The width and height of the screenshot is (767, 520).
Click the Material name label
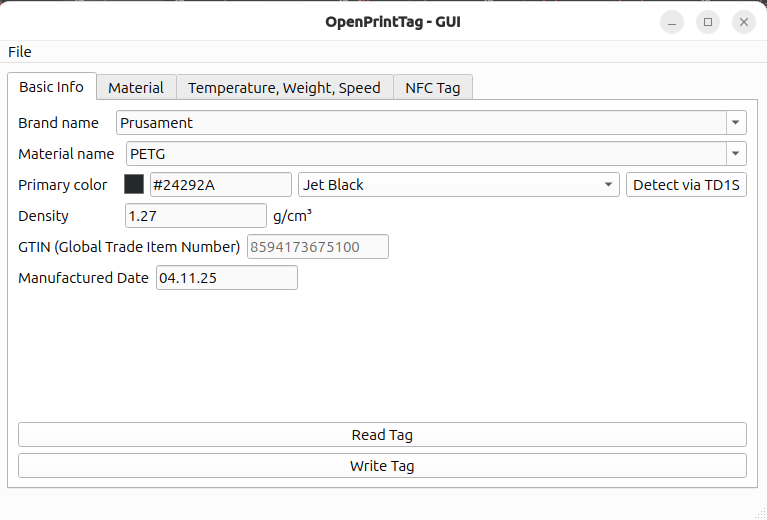tap(66, 154)
